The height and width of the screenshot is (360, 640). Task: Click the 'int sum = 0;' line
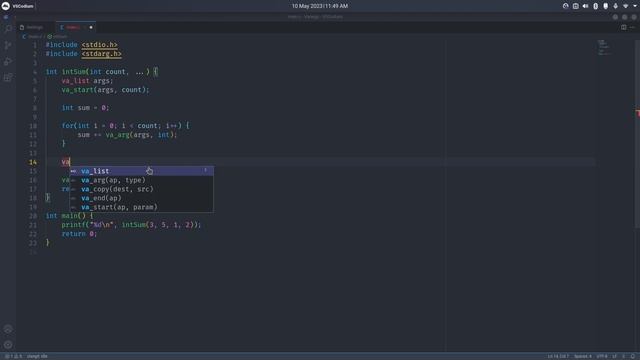(x=85, y=108)
